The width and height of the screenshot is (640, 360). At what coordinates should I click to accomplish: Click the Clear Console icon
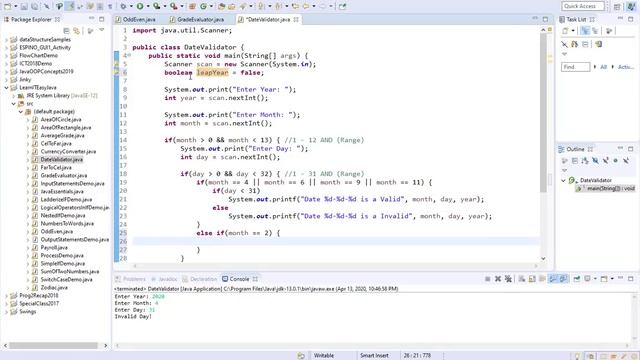click(522, 279)
